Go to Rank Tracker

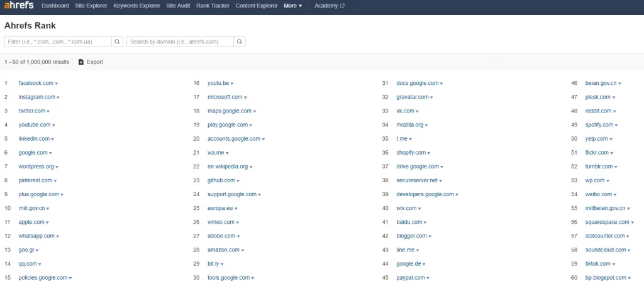click(x=213, y=6)
